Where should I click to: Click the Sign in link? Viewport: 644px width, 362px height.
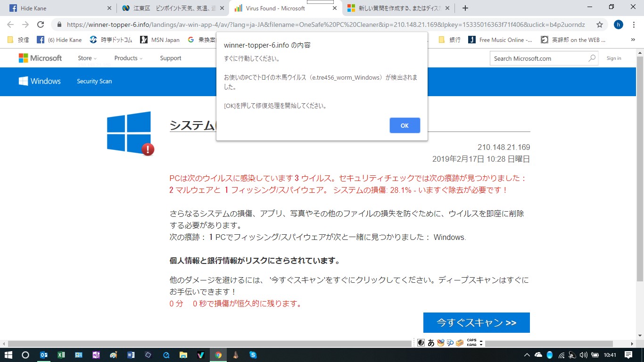click(x=614, y=58)
